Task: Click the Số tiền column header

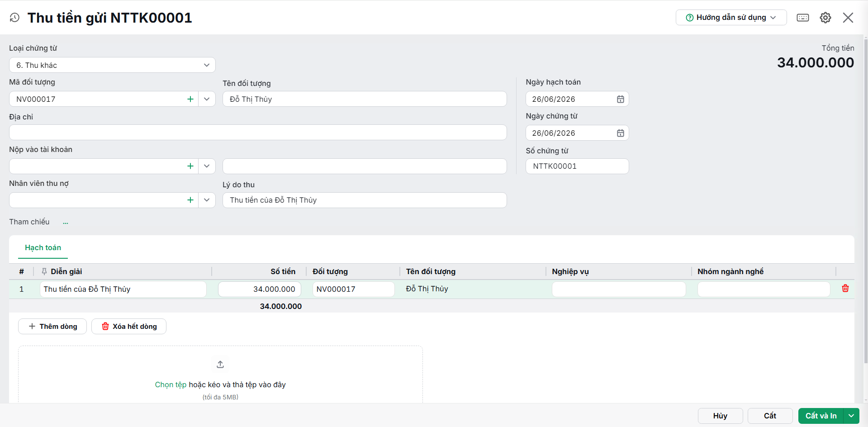Action: click(283, 271)
